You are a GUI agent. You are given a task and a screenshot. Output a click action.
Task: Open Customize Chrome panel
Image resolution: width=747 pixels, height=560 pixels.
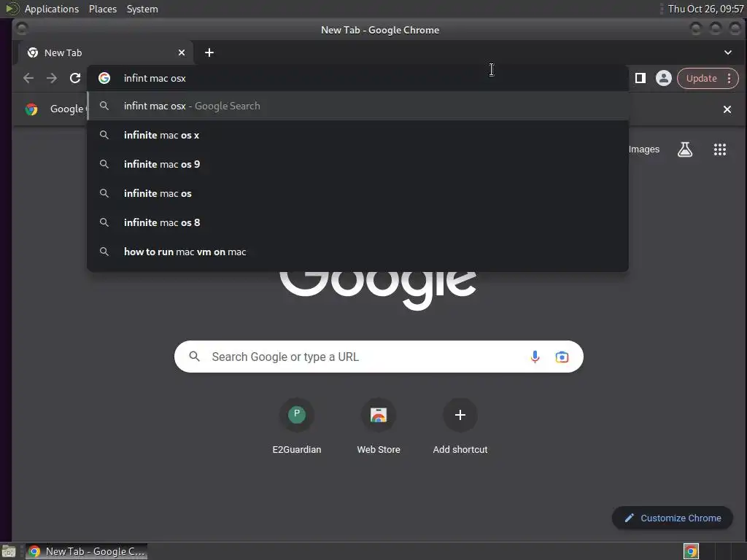click(672, 518)
